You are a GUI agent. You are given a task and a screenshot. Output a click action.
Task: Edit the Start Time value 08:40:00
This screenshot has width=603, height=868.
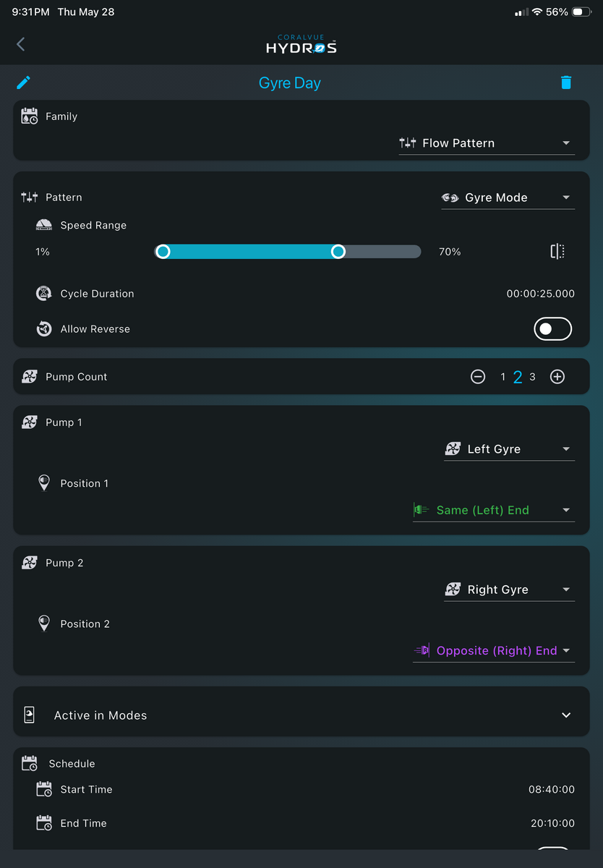pyautogui.click(x=552, y=790)
